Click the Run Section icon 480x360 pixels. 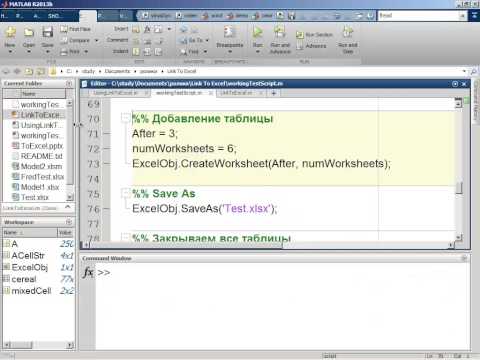tap(300, 35)
